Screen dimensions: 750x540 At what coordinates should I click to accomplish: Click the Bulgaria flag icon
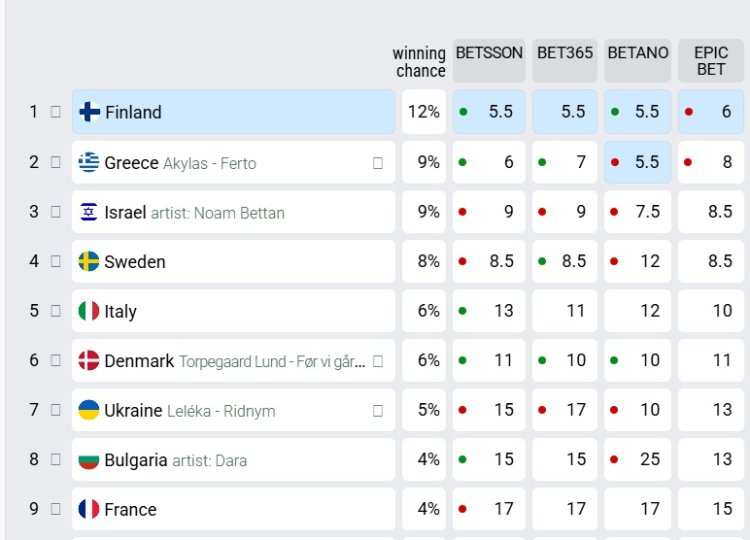pyautogui.click(x=89, y=460)
